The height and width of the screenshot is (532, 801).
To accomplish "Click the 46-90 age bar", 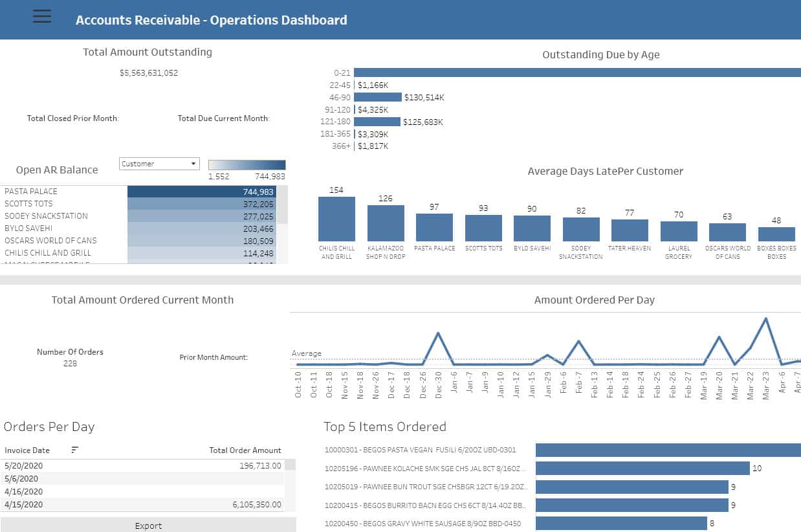I will pyautogui.click(x=378, y=97).
